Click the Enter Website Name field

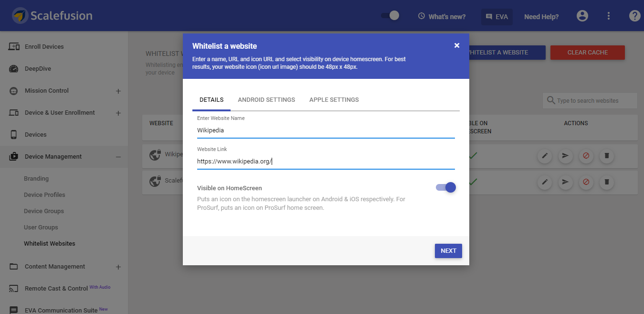326,130
